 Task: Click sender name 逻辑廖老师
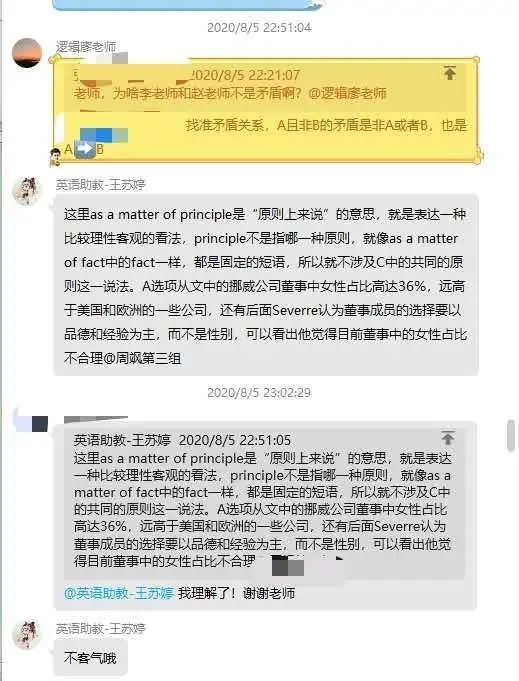click(x=86, y=46)
